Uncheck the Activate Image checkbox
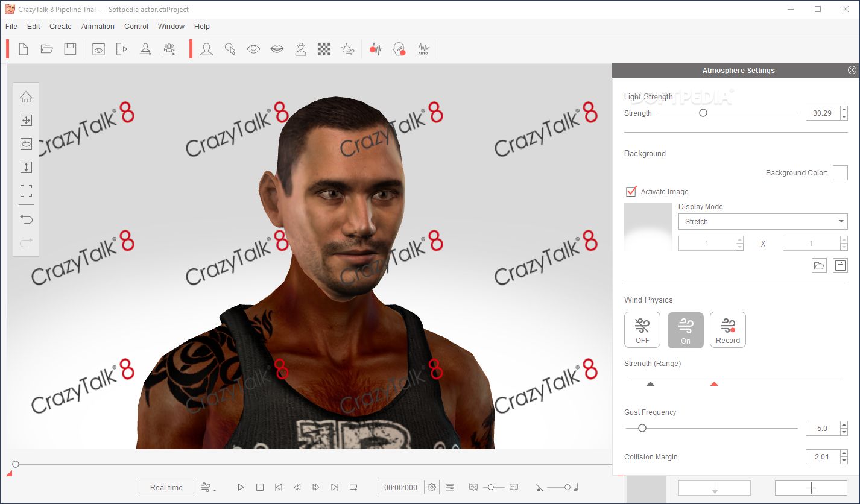Image resolution: width=860 pixels, height=504 pixels. 631,191
